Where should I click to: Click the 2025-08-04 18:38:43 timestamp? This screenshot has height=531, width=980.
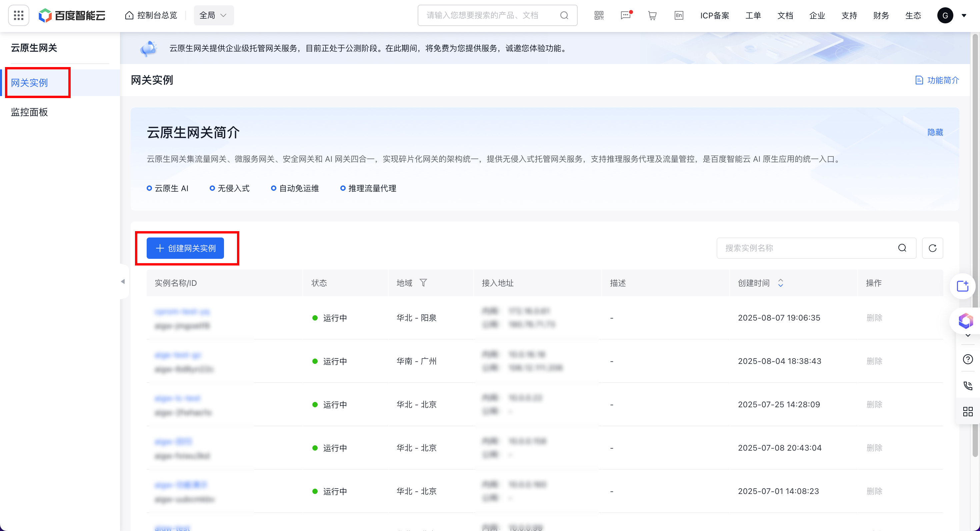click(x=779, y=361)
